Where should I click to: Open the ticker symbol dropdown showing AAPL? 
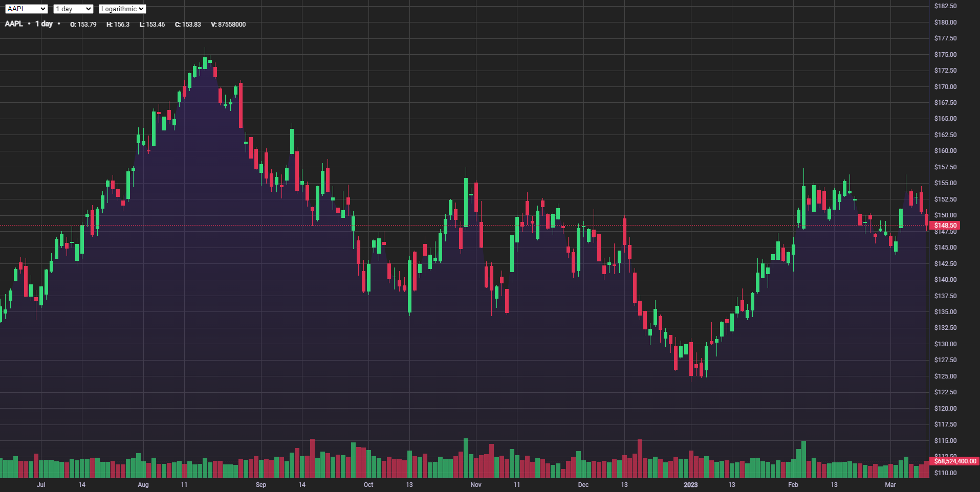(x=26, y=8)
